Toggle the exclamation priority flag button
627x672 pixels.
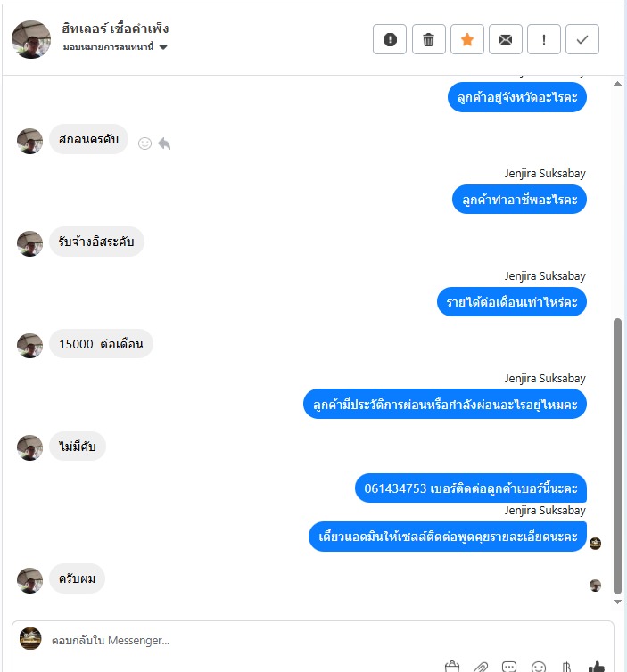544,39
